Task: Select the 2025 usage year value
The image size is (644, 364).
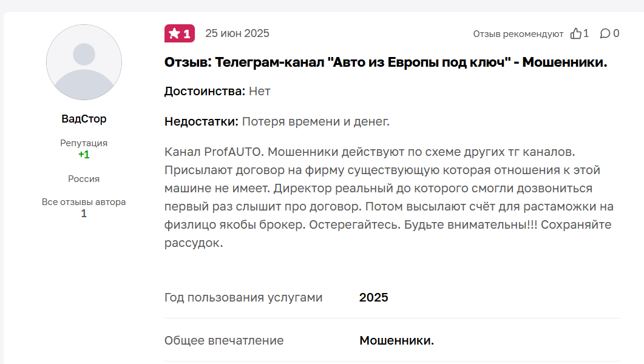Action: [374, 297]
